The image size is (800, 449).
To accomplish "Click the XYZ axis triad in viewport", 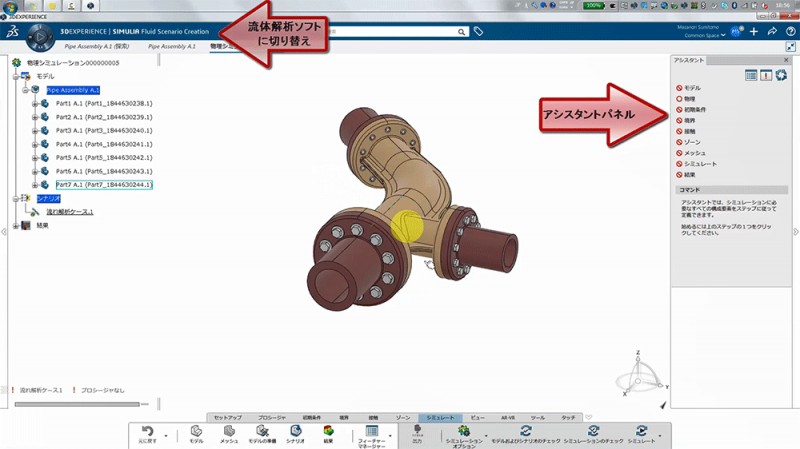I will click(641, 375).
